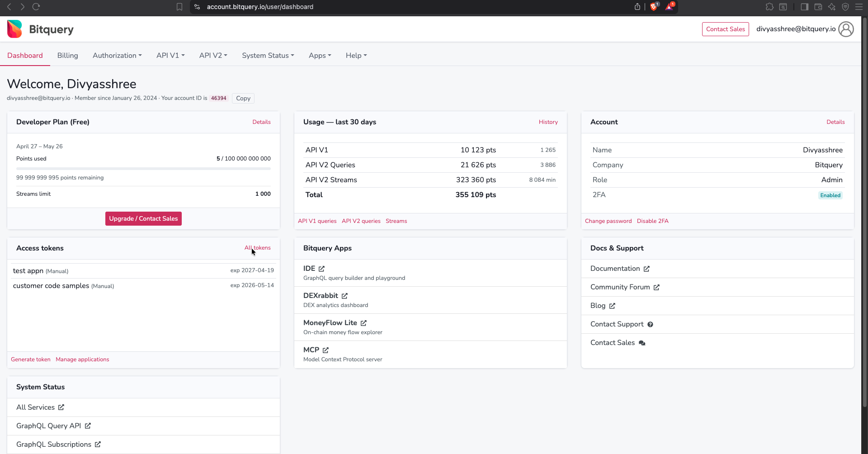868x454 pixels.
Task: Click the Bitquery logo icon
Action: click(14, 28)
